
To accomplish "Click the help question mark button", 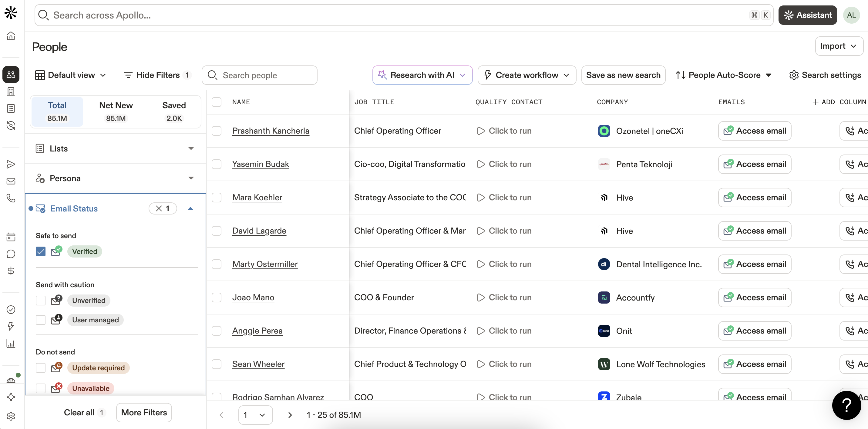I will point(846,405).
